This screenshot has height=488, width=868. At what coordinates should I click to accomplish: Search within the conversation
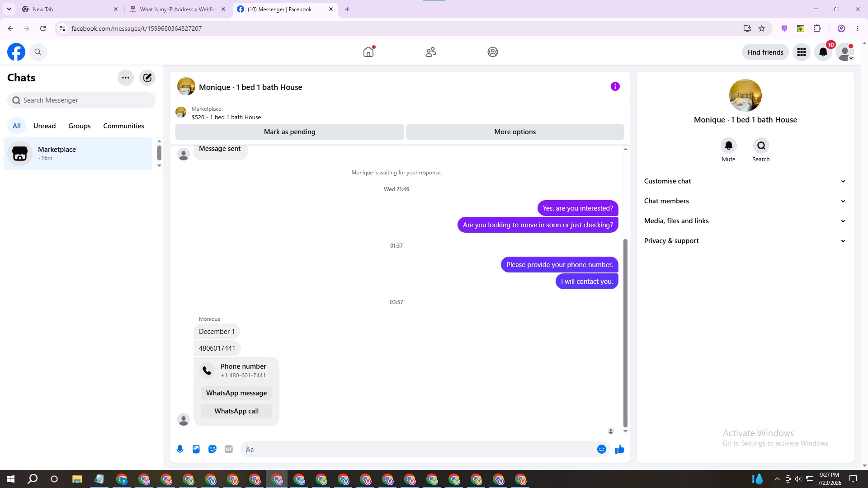click(x=761, y=145)
